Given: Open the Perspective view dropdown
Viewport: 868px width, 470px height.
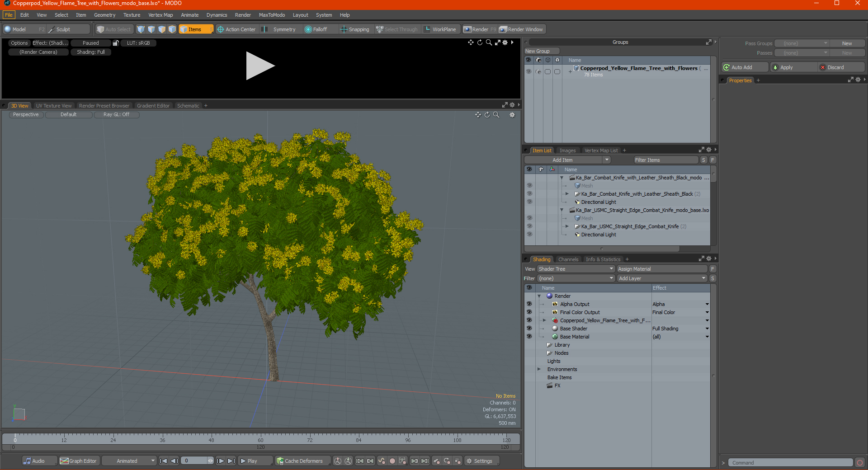Looking at the screenshot, I should pos(26,115).
